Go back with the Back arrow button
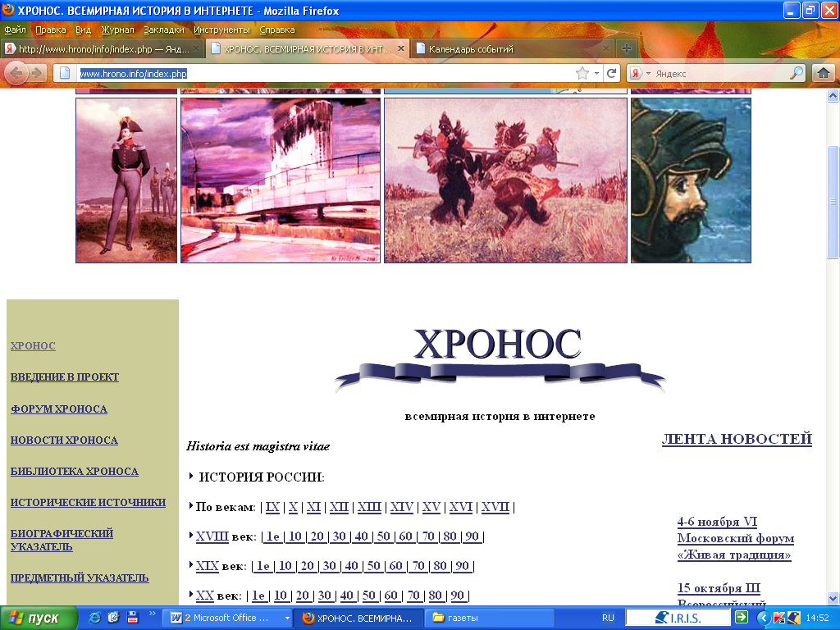 pyautogui.click(x=16, y=73)
